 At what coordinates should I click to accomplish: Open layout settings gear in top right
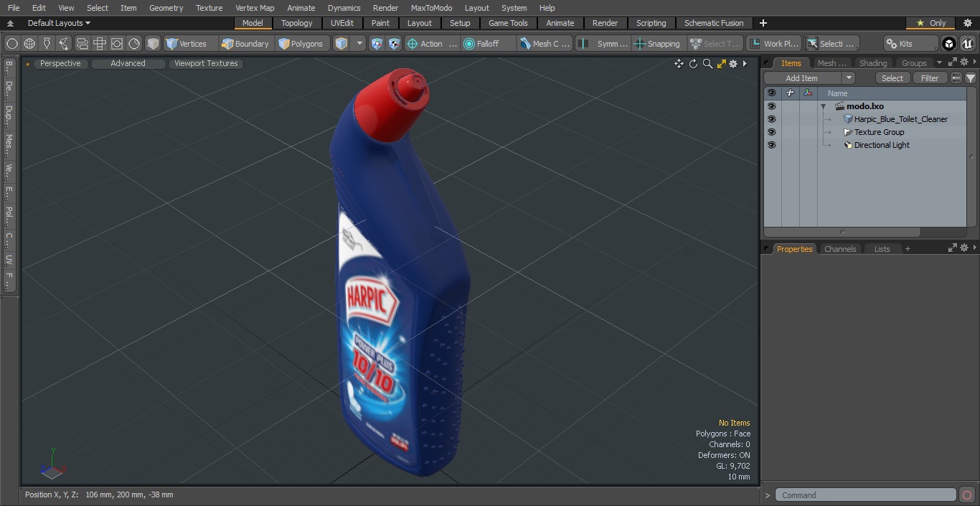pyautogui.click(x=967, y=23)
